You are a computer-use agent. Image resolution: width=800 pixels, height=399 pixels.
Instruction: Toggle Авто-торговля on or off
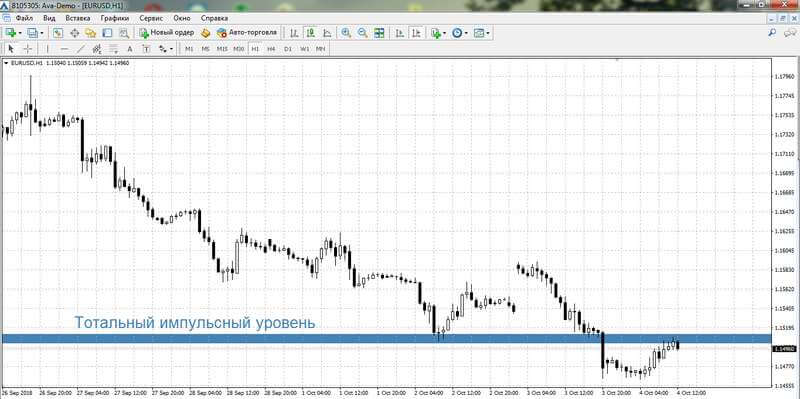[x=246, y=33]
